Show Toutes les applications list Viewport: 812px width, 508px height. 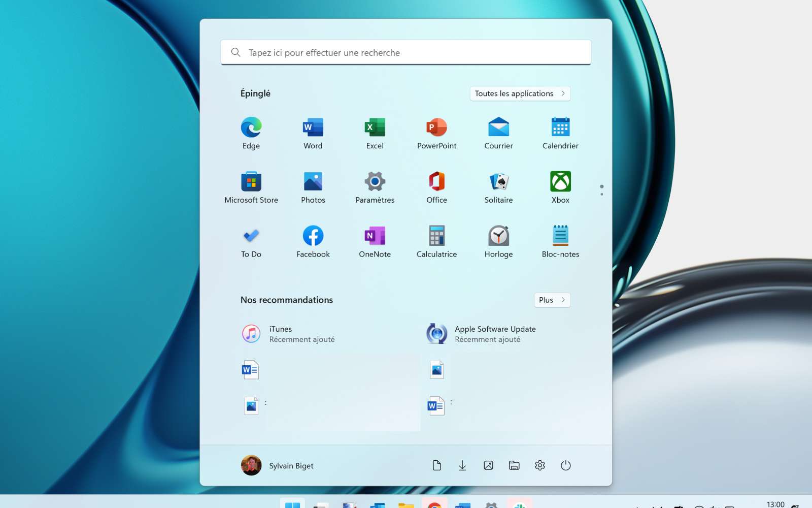click(520, 93)
